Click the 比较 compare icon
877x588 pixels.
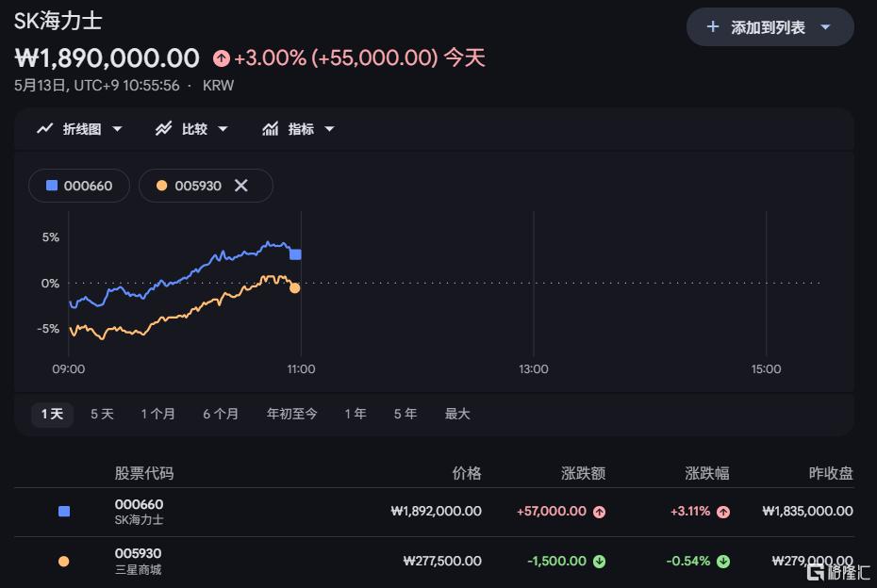(163, 128)
